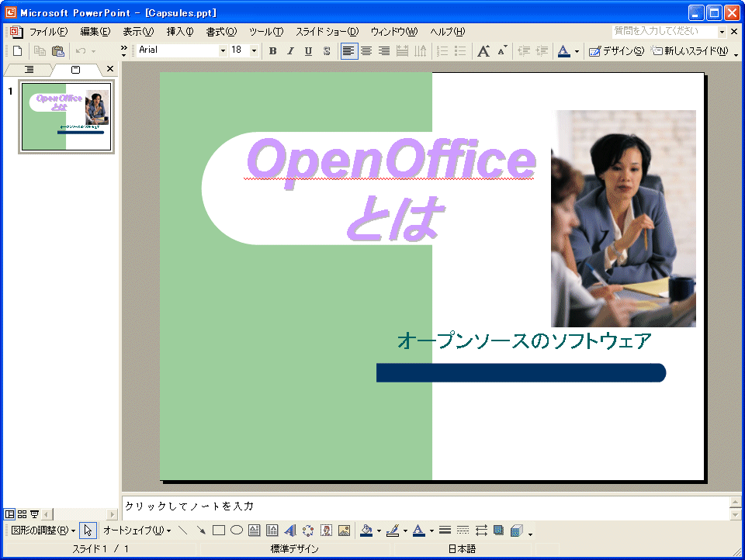Enable numbered list formatting
The image size is (745, 560).
coord(442,51)
